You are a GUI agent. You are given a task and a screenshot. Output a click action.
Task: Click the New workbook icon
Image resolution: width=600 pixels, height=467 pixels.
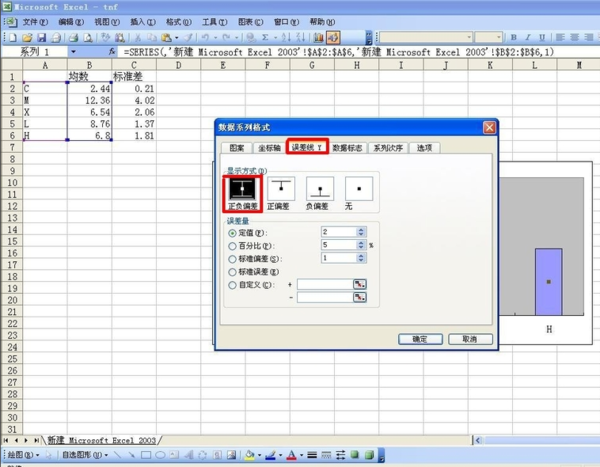(13, 38)
